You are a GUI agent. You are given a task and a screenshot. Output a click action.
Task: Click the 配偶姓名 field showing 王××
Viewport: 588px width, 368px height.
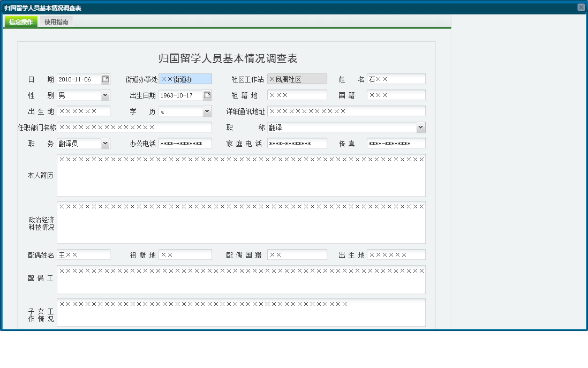[x=84, y=254]
